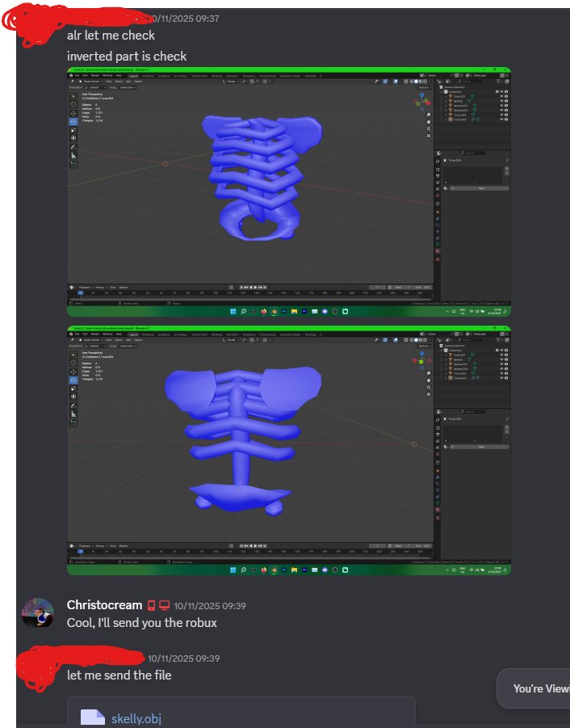This screenshot has width=570, height=728.
Task: Click the pan hand icon in top Blender viewport
Action: [428, 122]
